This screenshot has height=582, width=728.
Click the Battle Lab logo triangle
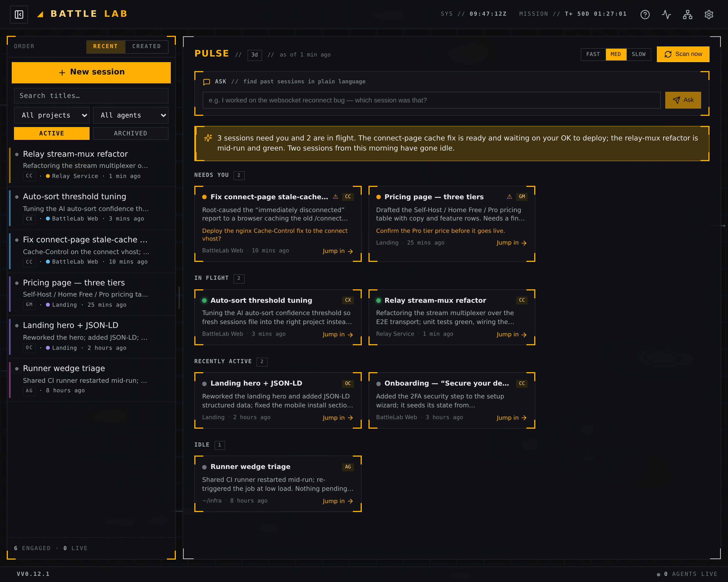40,14
